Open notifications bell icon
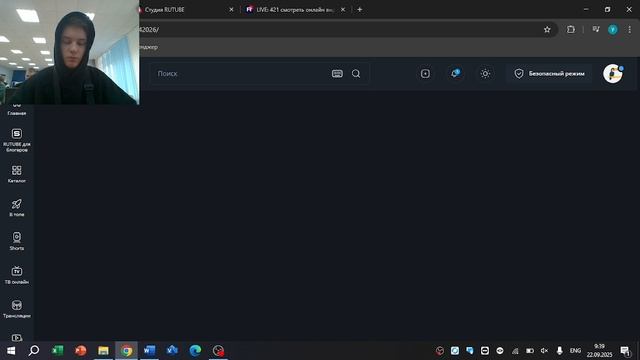Image resolution: width=640 pixels, height=360 pixels. click(455, 73)
